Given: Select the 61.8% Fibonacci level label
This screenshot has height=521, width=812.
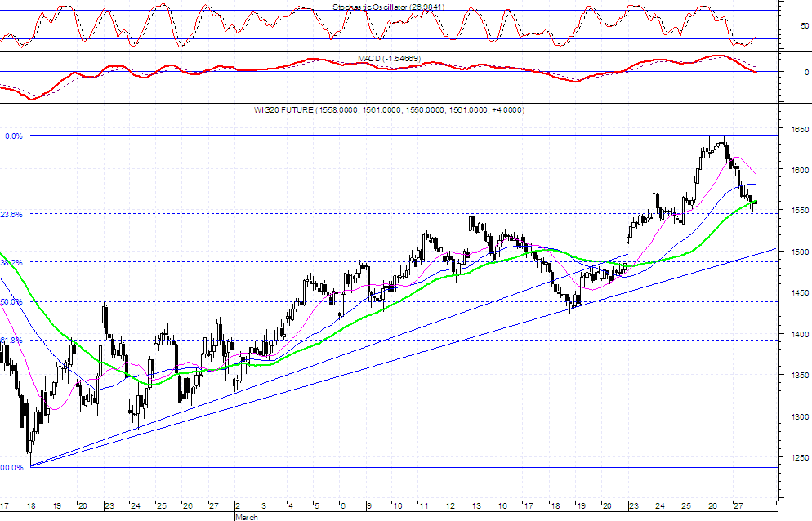Looking at the screenshot, I should (x=11, y=341).
